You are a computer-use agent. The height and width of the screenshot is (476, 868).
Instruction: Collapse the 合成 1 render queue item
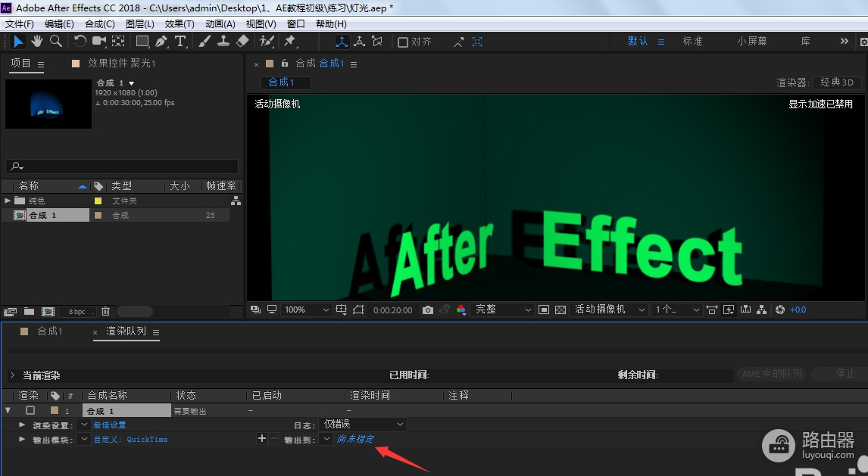(8, 410)
